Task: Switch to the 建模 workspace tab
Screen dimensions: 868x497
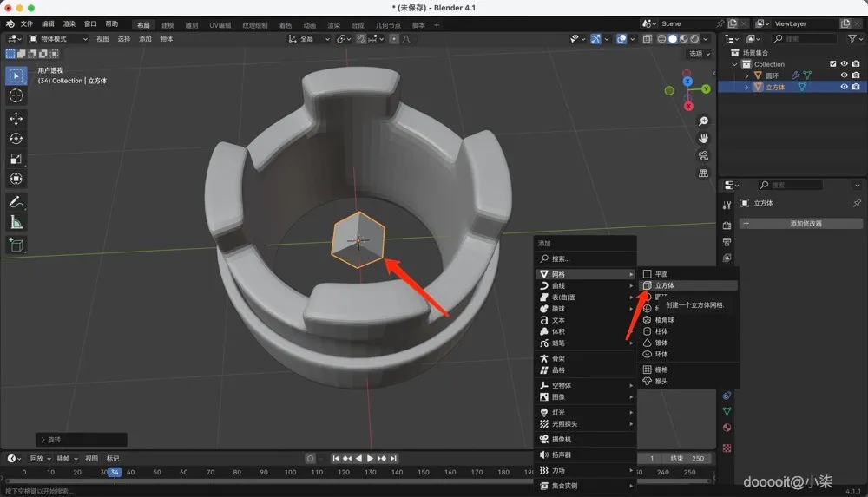Action: (168, 25)
